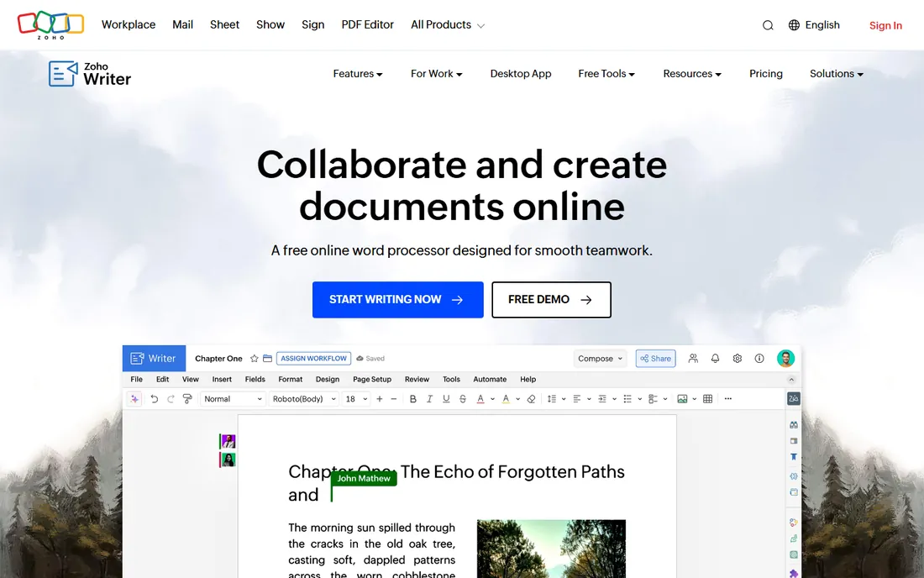Click the notification bell icon

(715, 358)
